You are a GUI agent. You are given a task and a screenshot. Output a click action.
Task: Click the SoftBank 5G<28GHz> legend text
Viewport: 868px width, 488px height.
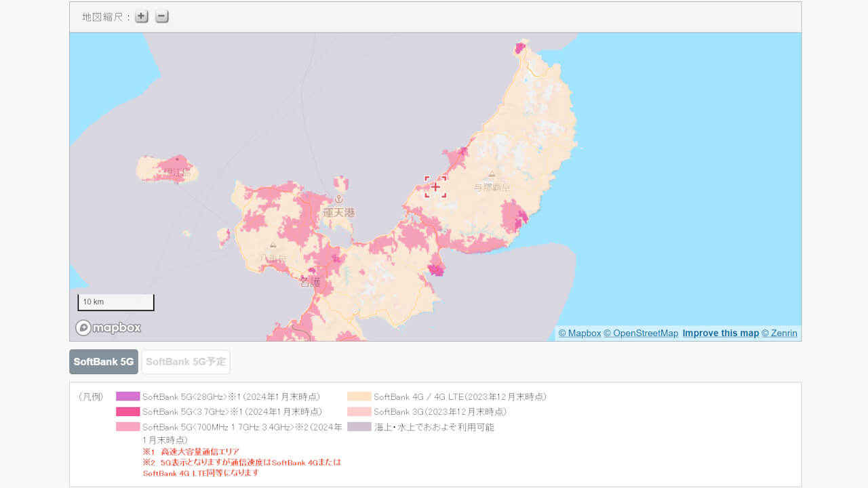click(231, 396)
